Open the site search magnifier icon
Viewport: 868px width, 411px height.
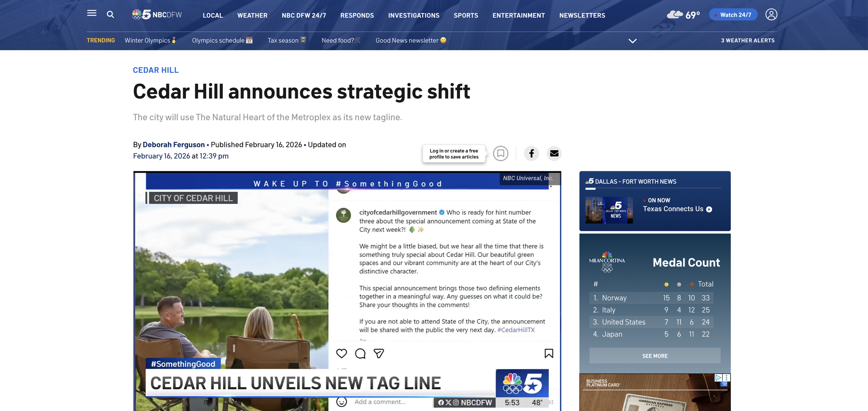click(110, 15)
